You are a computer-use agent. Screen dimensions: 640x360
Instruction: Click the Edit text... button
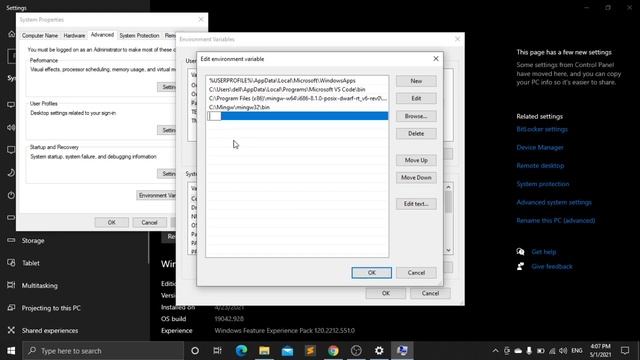(416, 204)
